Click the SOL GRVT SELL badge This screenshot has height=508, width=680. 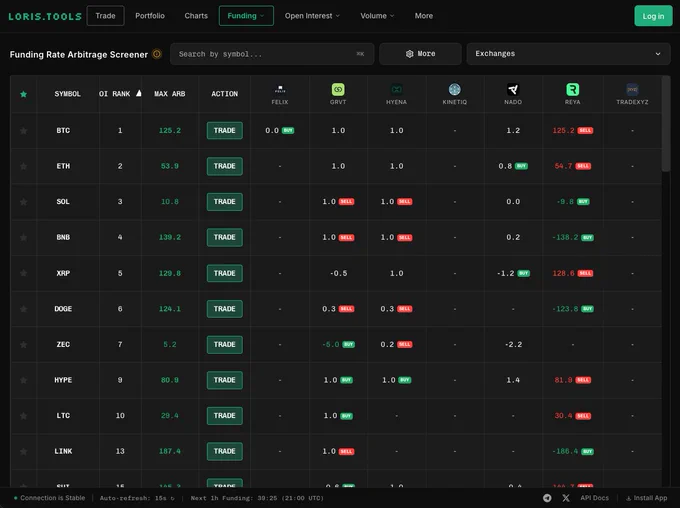(x=346, y=202)
